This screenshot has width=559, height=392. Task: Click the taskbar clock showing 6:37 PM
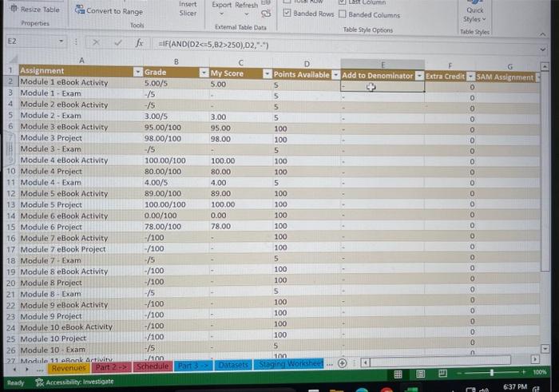pyautogui.click(x=515, y=386)
